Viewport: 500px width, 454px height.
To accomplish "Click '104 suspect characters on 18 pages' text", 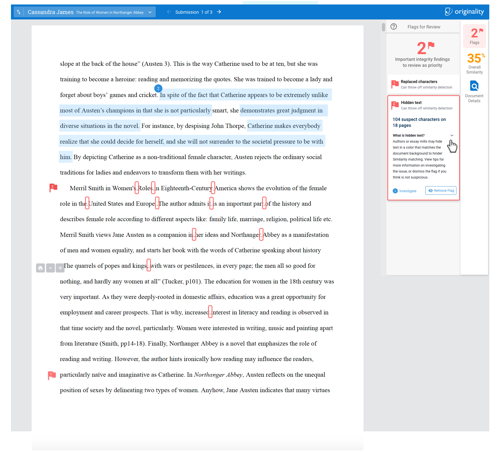I will 419,122.
